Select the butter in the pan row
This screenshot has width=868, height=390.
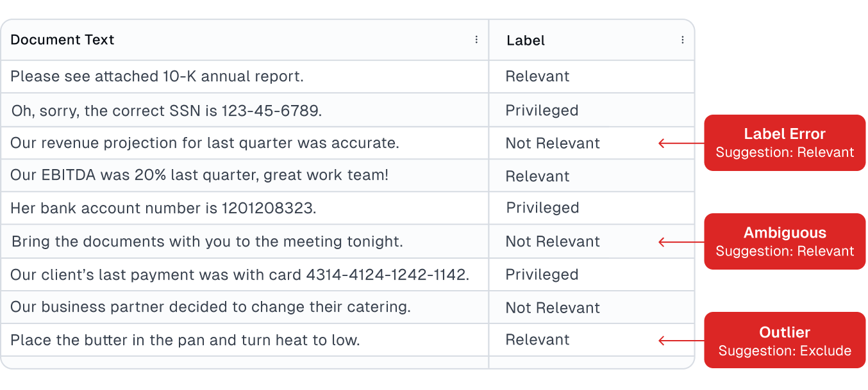point(185,340)
